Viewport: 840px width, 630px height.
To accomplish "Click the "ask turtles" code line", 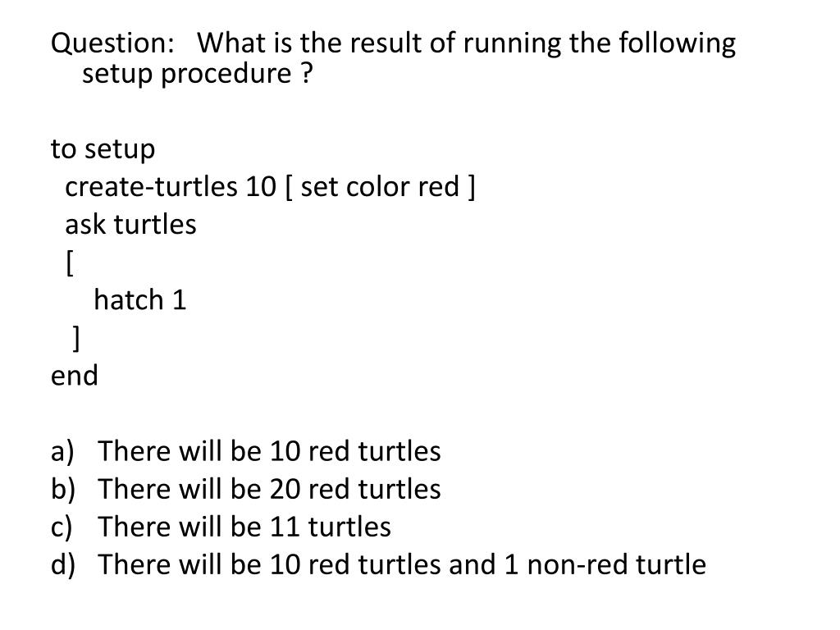I will coord(131,225).
